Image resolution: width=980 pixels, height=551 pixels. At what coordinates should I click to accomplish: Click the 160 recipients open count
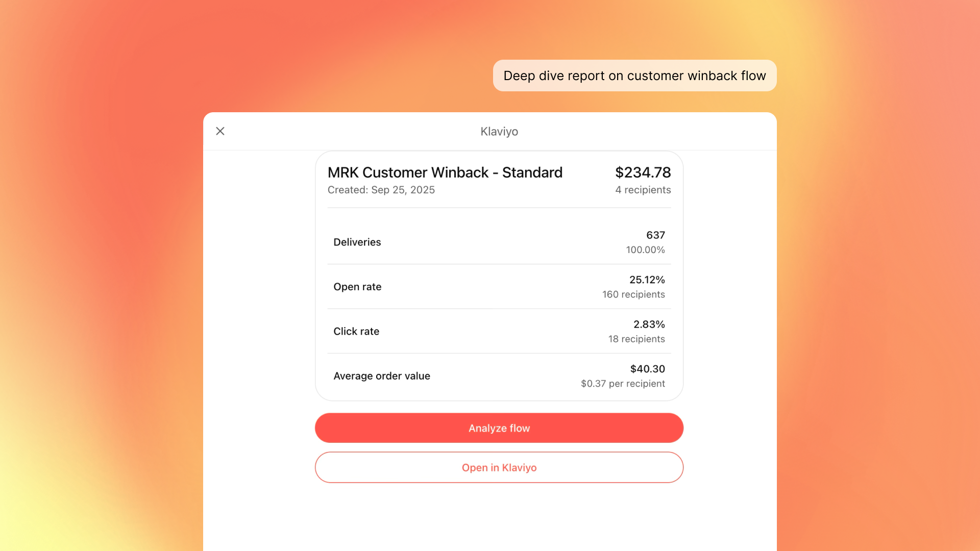coord(633,294)
